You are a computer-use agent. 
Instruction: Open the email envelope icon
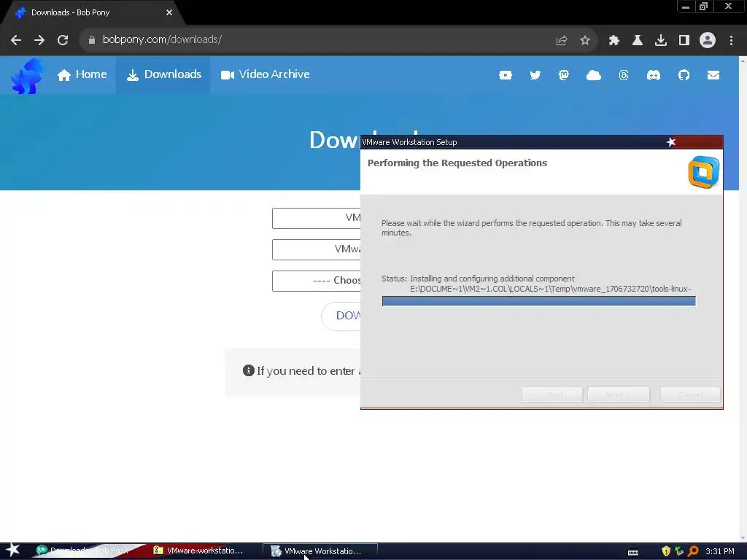click(713, 75)
